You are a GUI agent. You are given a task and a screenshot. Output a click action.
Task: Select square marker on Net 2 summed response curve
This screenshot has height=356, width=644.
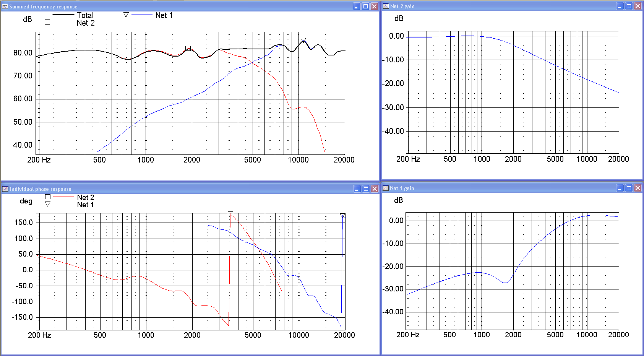pyautogui.click(x=188, y=48)
